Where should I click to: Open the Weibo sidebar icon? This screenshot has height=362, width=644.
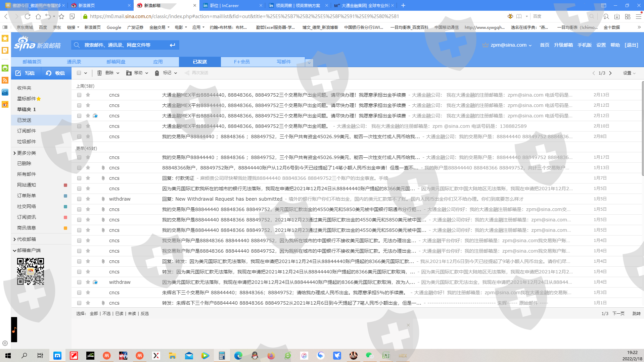tap(5, 105)
